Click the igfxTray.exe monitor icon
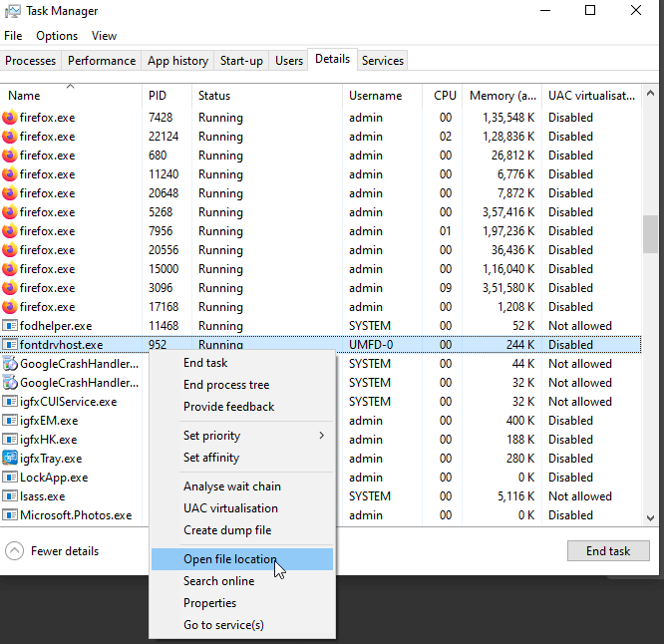This screenshot has height=644, width=664. 10,459
